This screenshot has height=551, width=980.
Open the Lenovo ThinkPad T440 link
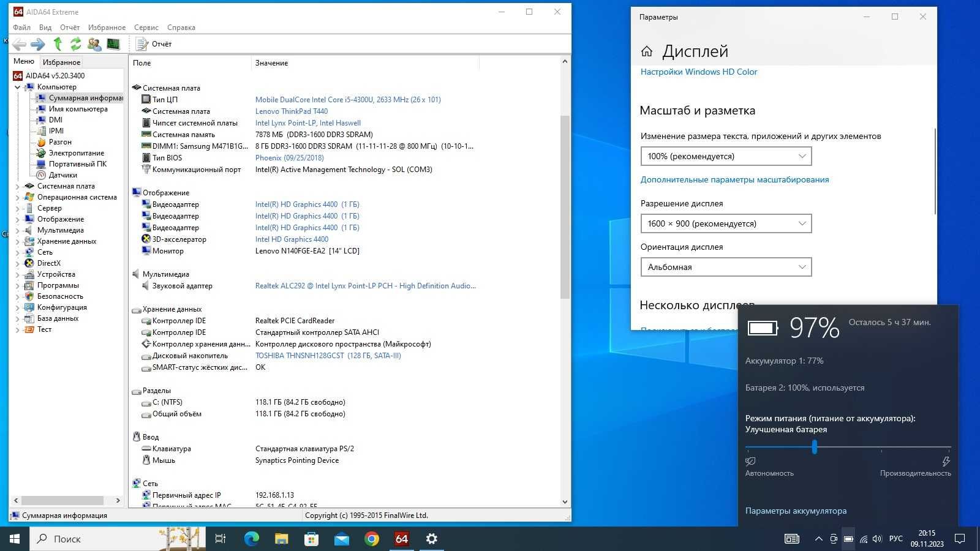(292, 111)
